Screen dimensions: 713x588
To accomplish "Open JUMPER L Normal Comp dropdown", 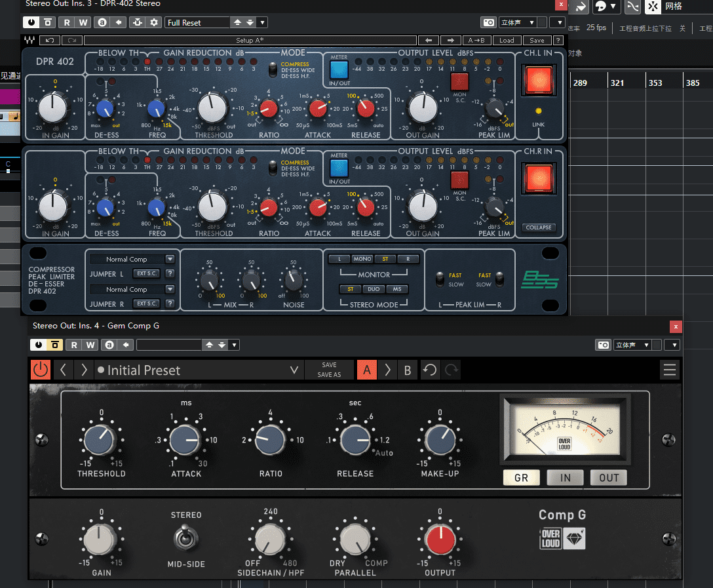I will click(x=170, y=259).
